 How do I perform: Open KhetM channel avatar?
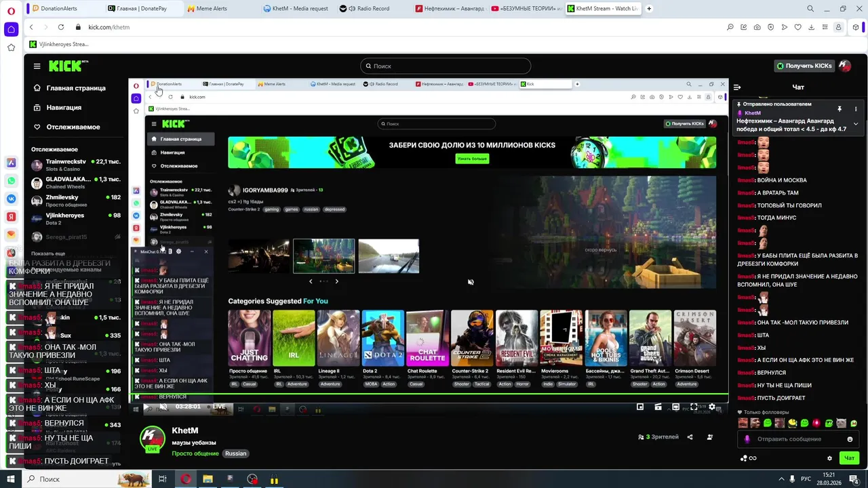tap(153, 439)
